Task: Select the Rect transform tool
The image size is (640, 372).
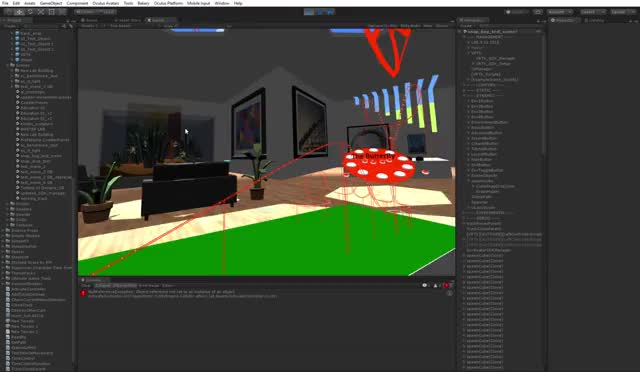Action: point(51,12)
